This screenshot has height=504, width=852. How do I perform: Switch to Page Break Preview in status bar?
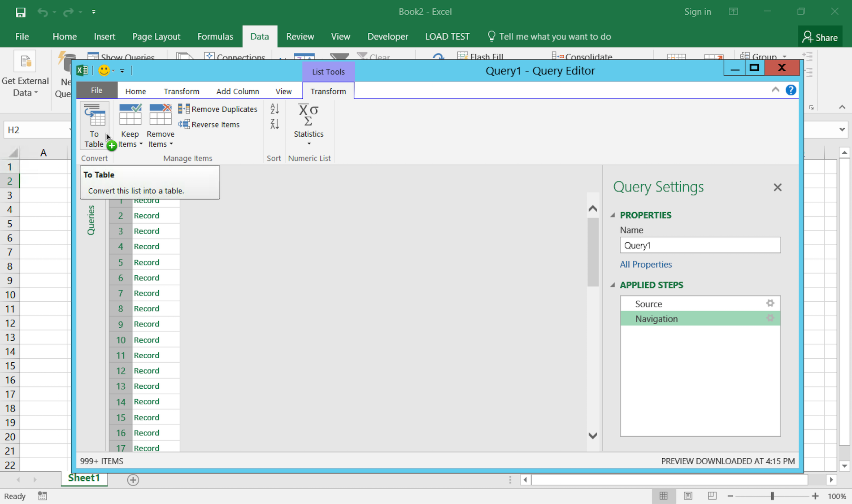[712, 496]
